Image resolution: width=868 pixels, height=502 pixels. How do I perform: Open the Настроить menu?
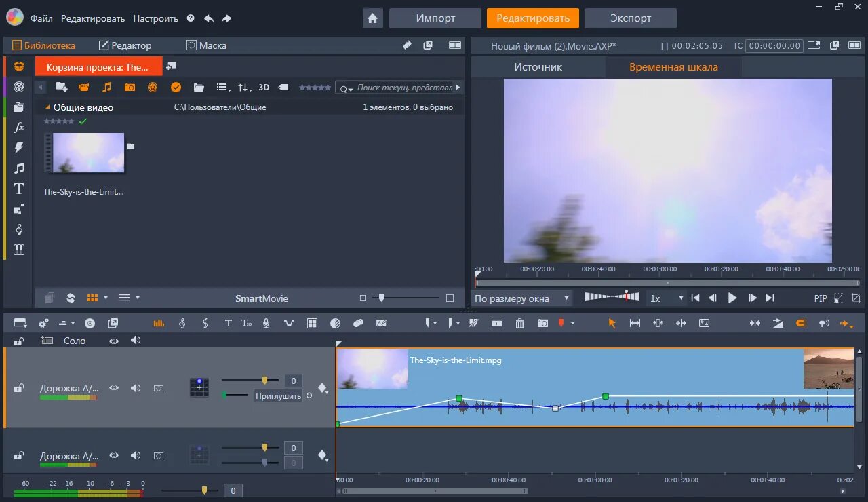tap(155, 18)
